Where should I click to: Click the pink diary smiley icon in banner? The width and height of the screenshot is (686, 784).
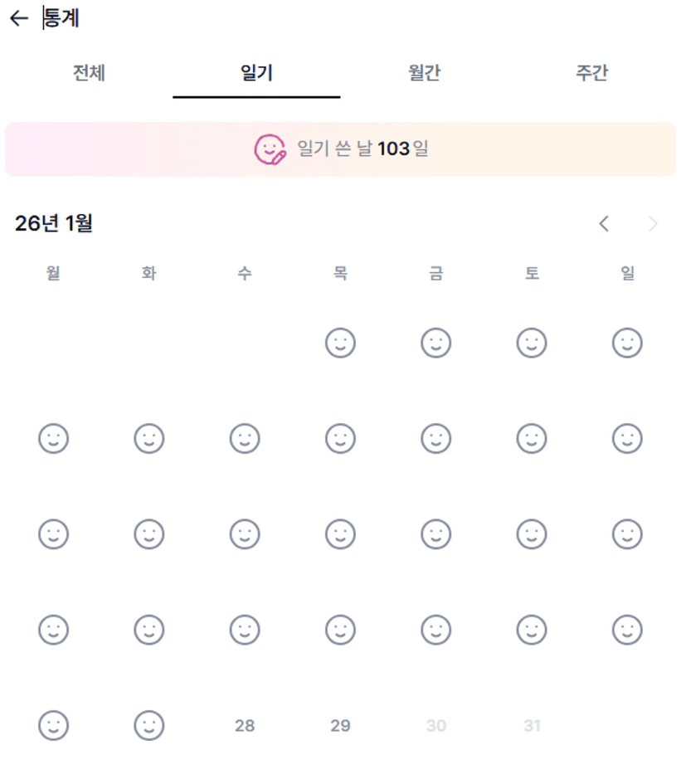tap(270, 149)
